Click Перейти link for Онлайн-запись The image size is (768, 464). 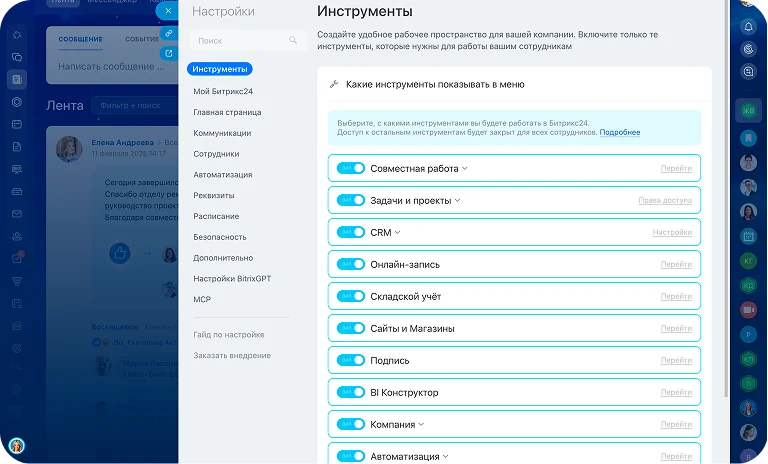(676, 264)
